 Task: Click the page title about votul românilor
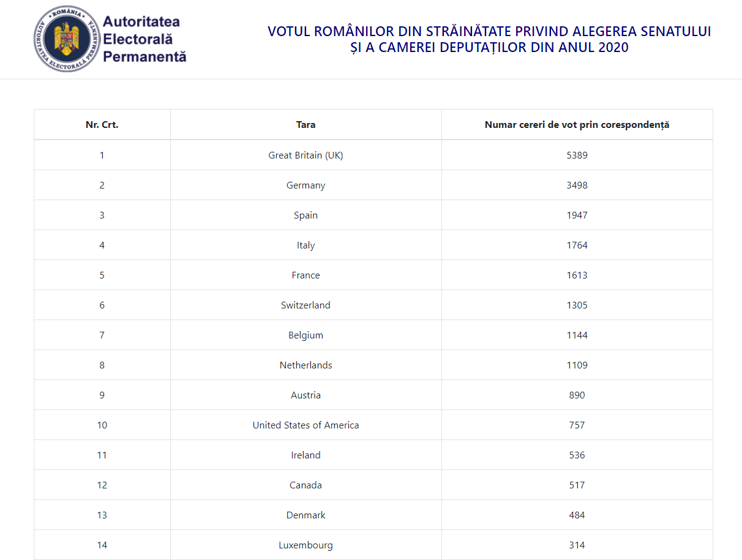click(489, 39)
